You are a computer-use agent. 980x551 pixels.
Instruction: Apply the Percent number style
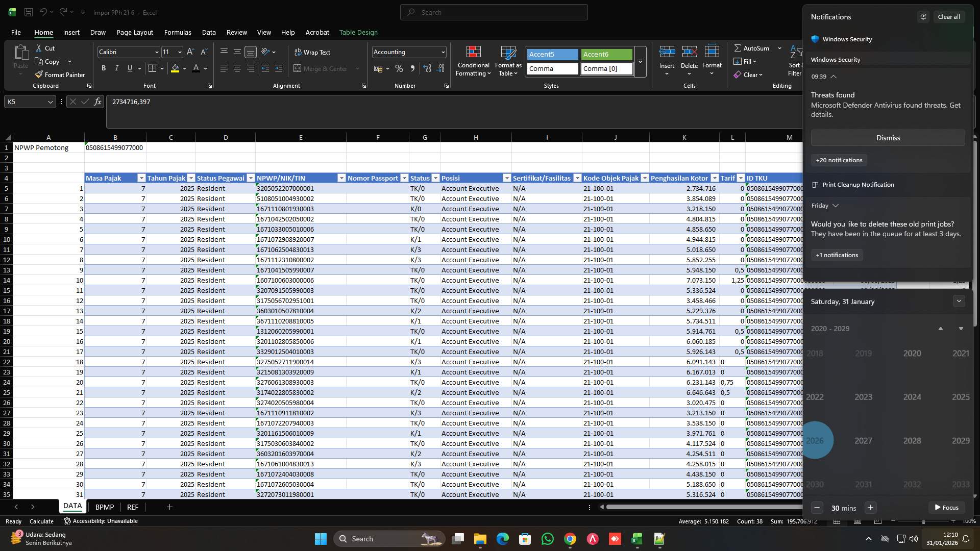coord(399,68)
